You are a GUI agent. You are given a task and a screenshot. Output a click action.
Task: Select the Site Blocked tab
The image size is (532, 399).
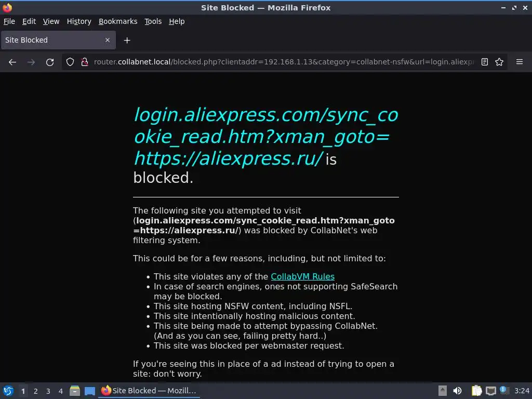[58, 40]
